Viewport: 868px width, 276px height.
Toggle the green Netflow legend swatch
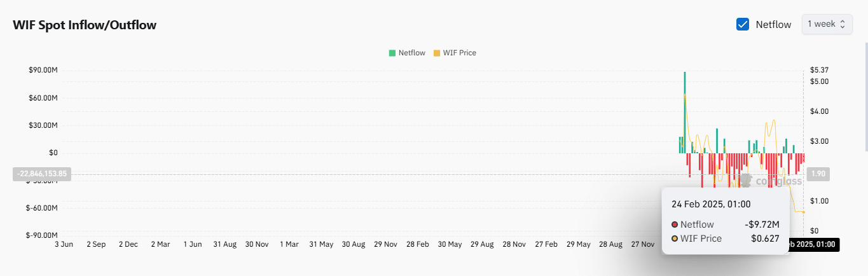point(392,53)
